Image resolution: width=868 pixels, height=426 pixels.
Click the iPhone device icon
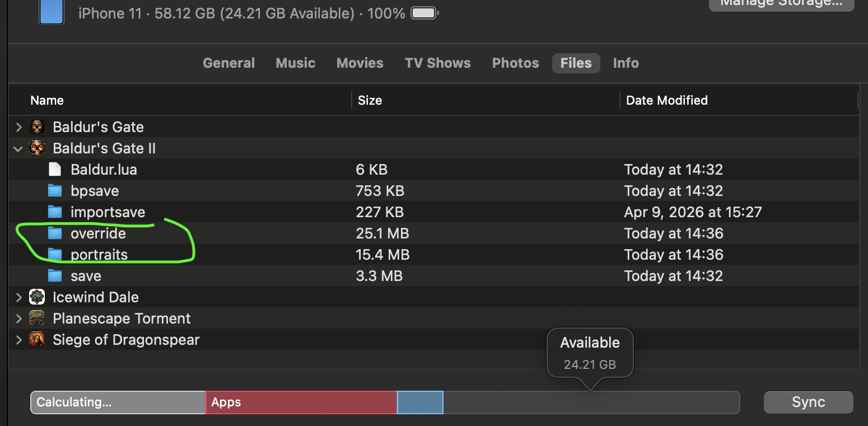coord(51,12)
